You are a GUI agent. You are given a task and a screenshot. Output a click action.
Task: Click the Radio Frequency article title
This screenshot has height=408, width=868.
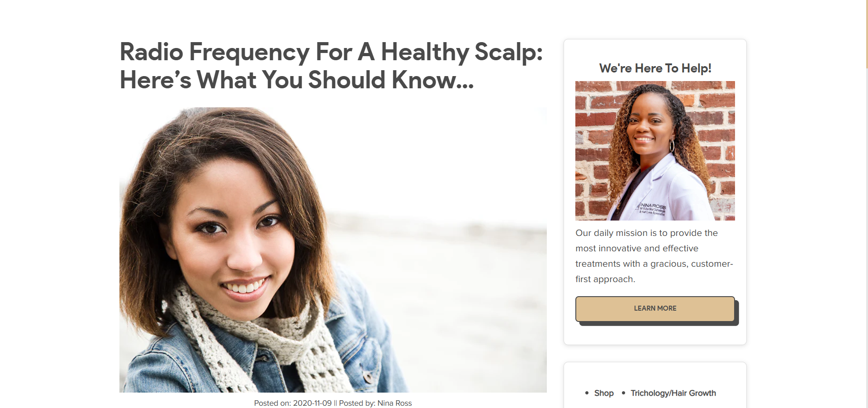331,66
